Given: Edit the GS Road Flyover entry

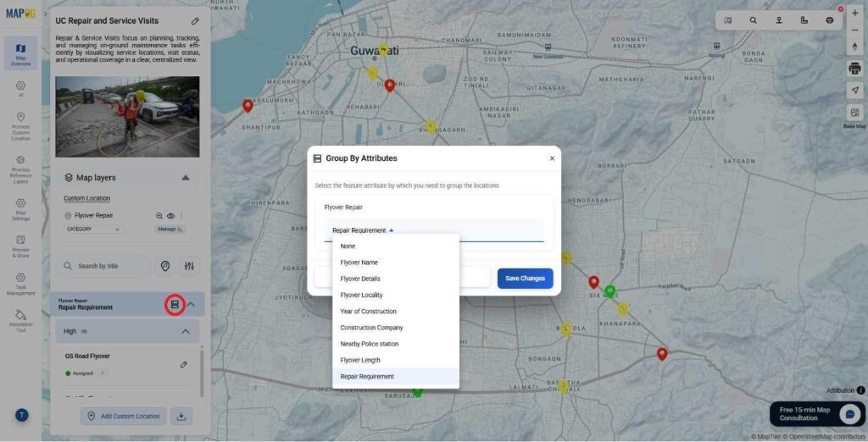Looking at the screenshot, I should 183,365.
